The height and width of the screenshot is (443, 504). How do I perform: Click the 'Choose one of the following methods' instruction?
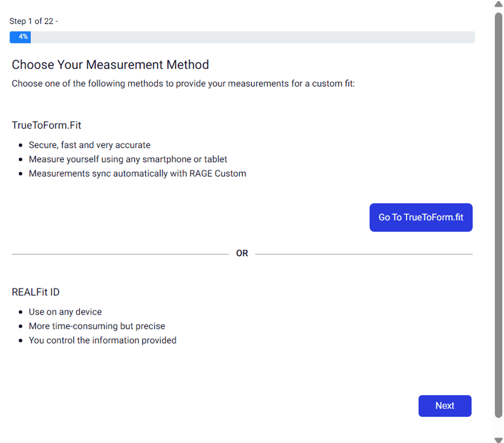(x=183, y=84)
